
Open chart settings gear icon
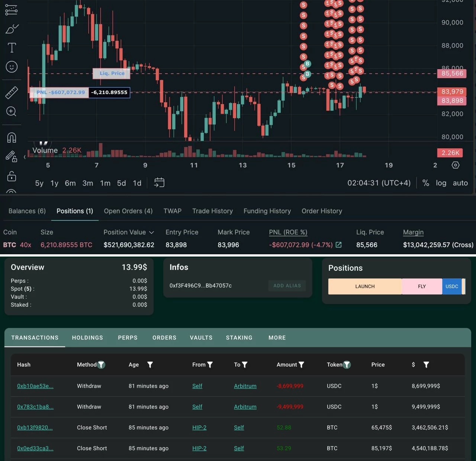[x=456, y=165]
